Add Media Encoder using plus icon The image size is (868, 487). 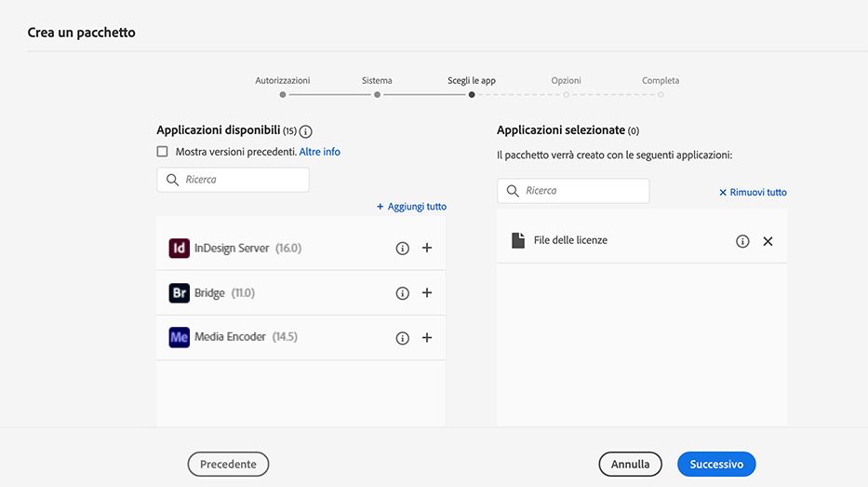click(x=427, y=338)
